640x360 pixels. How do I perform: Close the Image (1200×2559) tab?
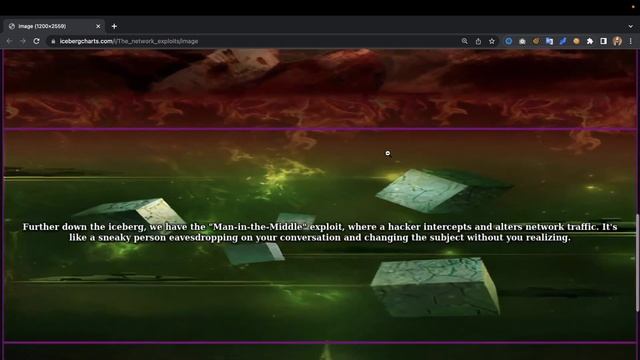98,26
